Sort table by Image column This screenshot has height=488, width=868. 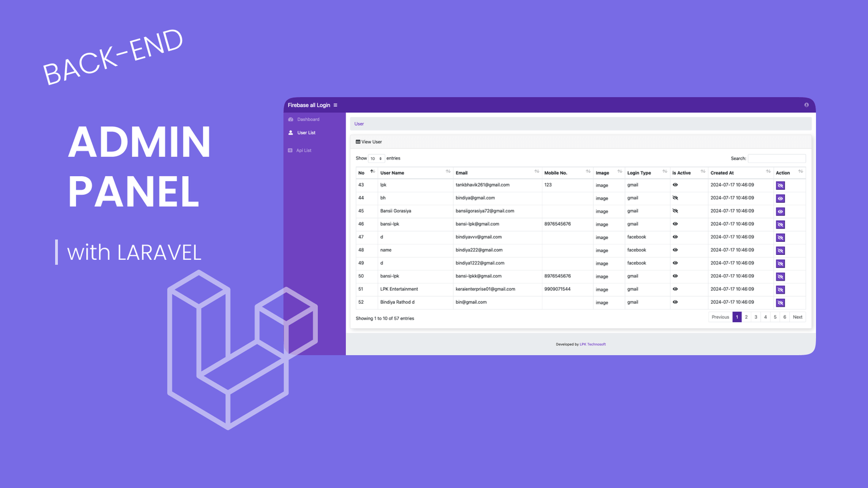[x=609, y=173]
